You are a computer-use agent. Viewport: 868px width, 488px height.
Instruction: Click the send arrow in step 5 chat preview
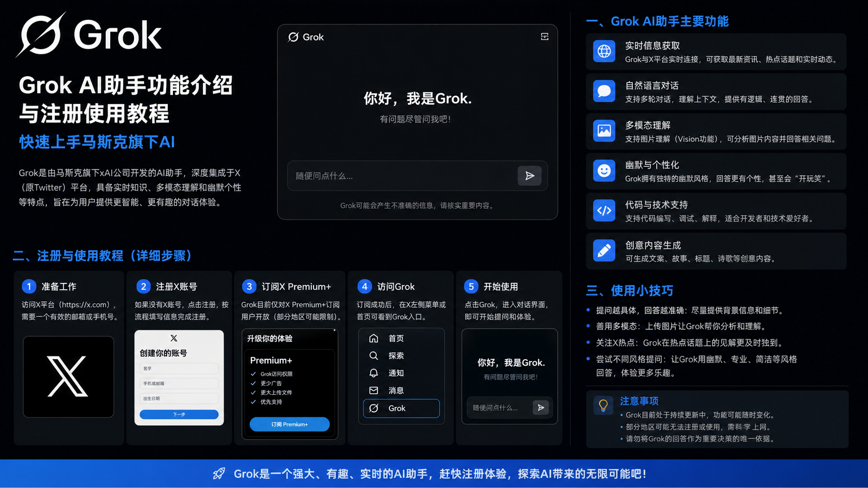pyautogui.click(x=541, y=407)
